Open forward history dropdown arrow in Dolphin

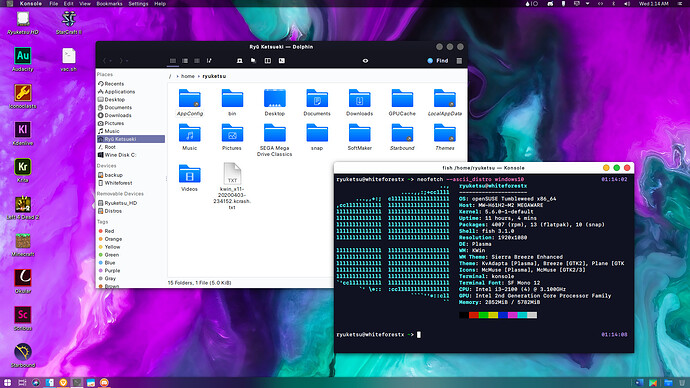[x=127, y=61]
